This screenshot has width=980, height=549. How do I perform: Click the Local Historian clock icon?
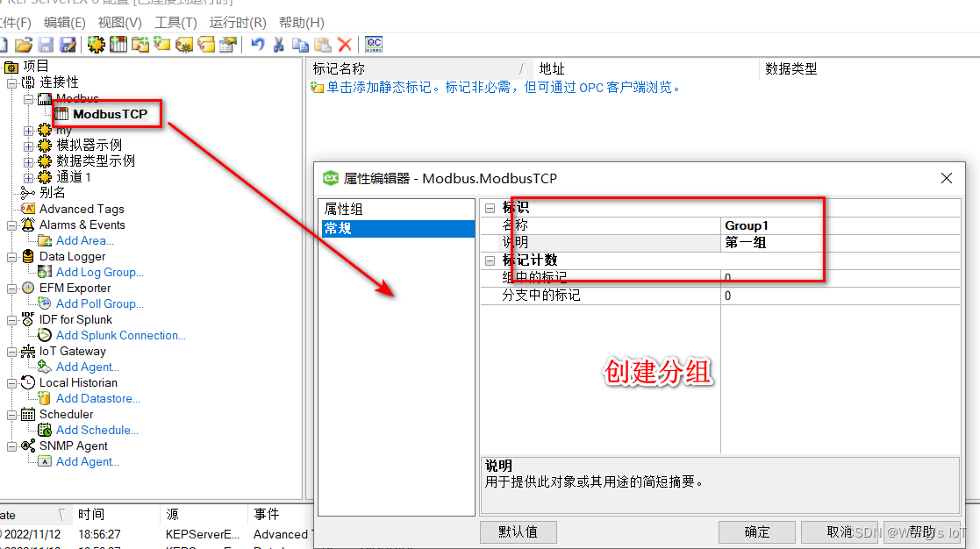28,382
